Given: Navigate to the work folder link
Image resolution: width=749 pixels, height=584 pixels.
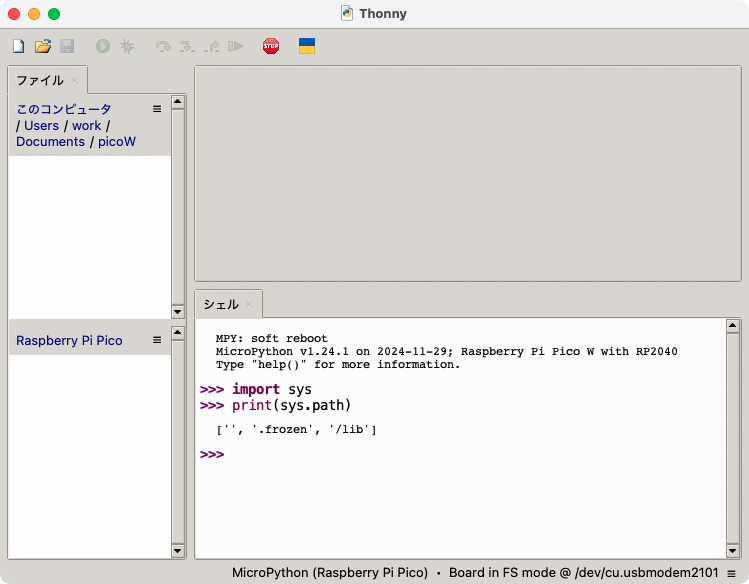Looking at the screenshot, I should (86, 126).
